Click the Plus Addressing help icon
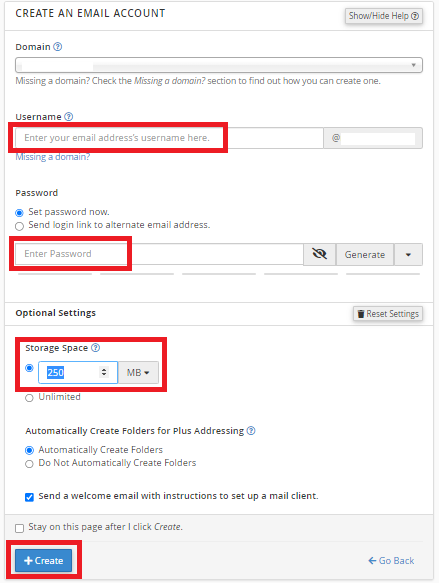Image resolution: width=439 pixels, height=588 pixels. click(251, 430)
